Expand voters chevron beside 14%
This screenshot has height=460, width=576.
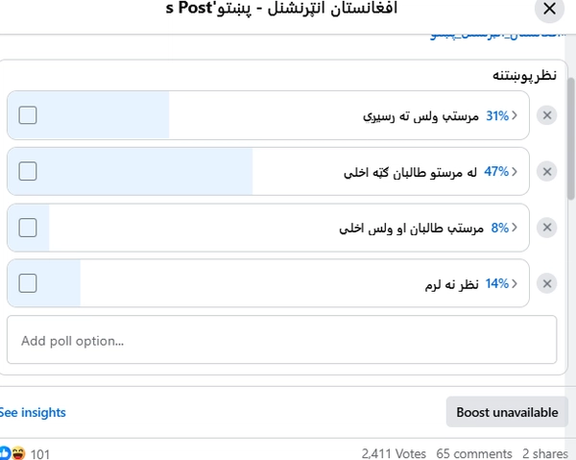click(515, 284)
